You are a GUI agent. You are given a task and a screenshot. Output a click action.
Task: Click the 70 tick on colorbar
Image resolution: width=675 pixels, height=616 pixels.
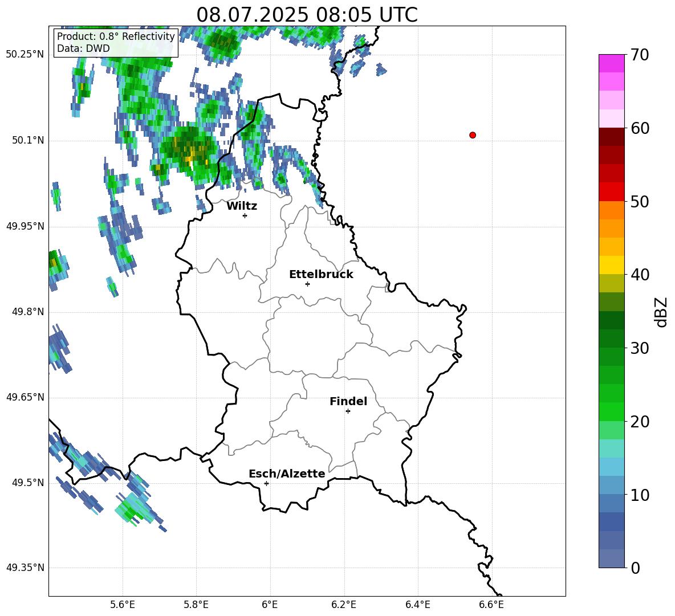(640, 55)
